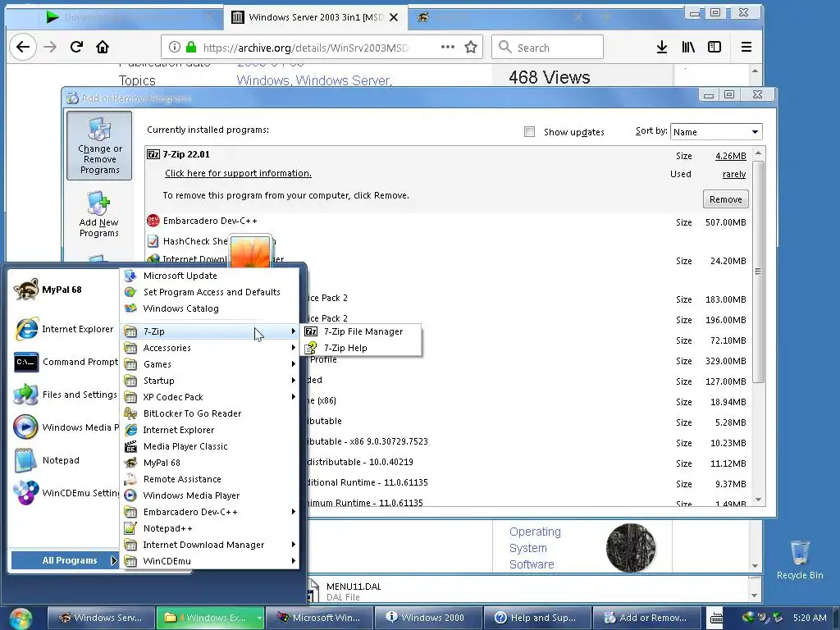Expand the 7-Zip program folder

[209, 331]
